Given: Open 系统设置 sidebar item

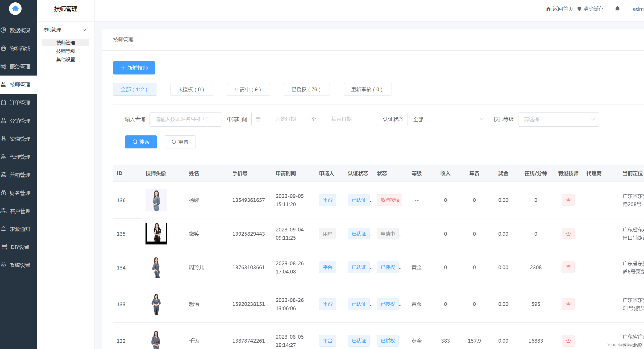Looking at the screenshot, I should tap(18, 265).
